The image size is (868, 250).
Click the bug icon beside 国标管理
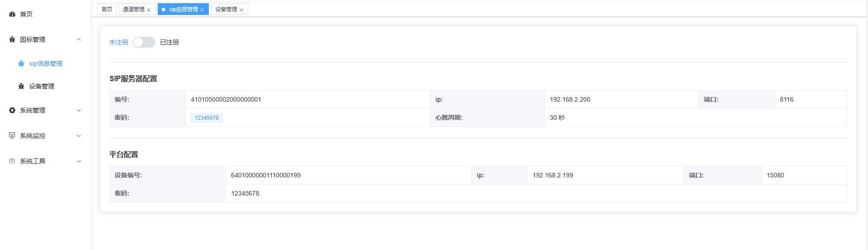(12, 39)
